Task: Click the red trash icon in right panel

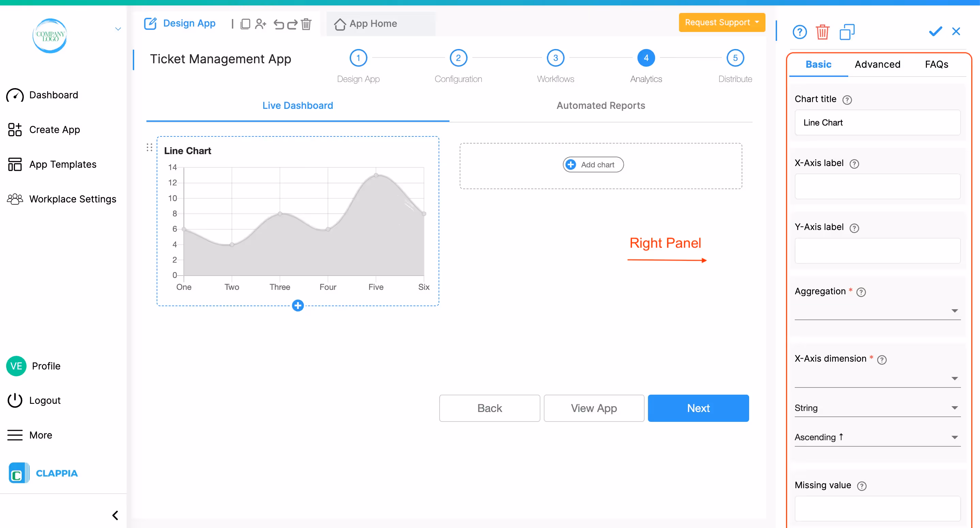Action: [x=822, y=32]
